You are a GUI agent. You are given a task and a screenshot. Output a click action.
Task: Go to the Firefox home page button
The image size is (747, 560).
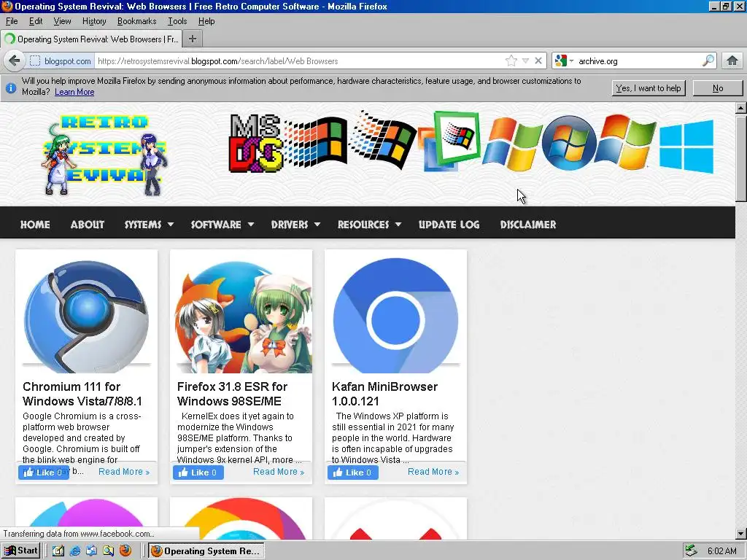[732, 61]
